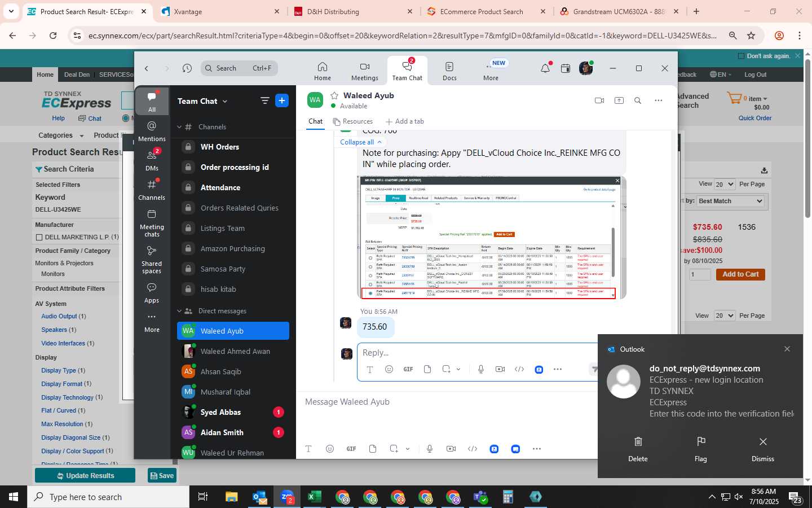The height and width of the screenshot is (508, 812).
Task: Click the microphone icon in Reply box
Action: tap(481, 369)
